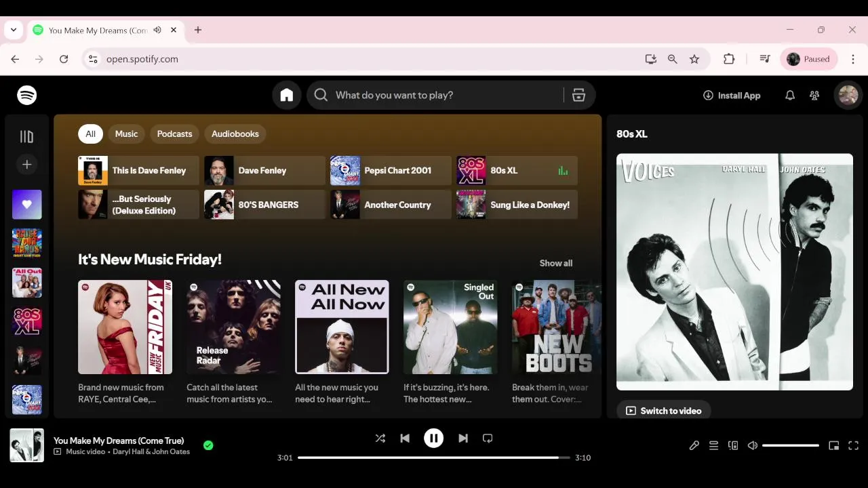Click the now-playing cover thumbnail
The width and height of the screenshot is (868, 488).
tap(27, 445)
